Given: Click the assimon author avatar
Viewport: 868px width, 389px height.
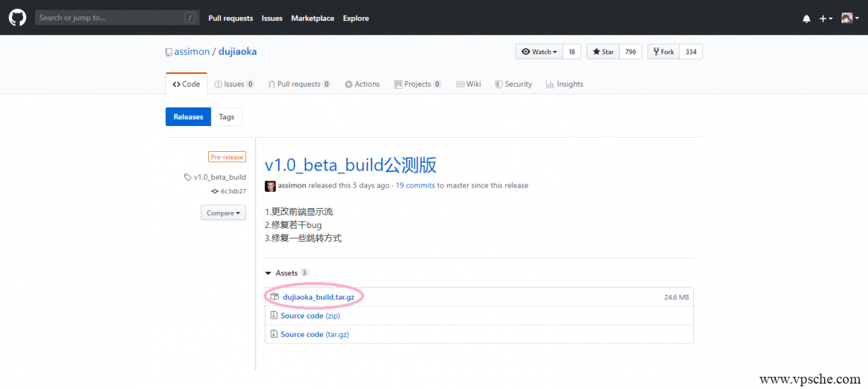Looking at the screenshot, I should [x=270, y=186].
